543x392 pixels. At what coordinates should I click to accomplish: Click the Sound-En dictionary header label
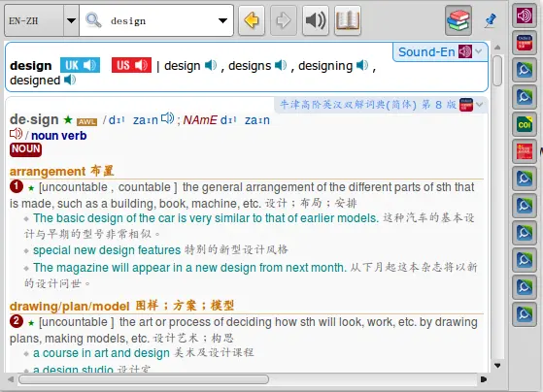pos(426,51)
